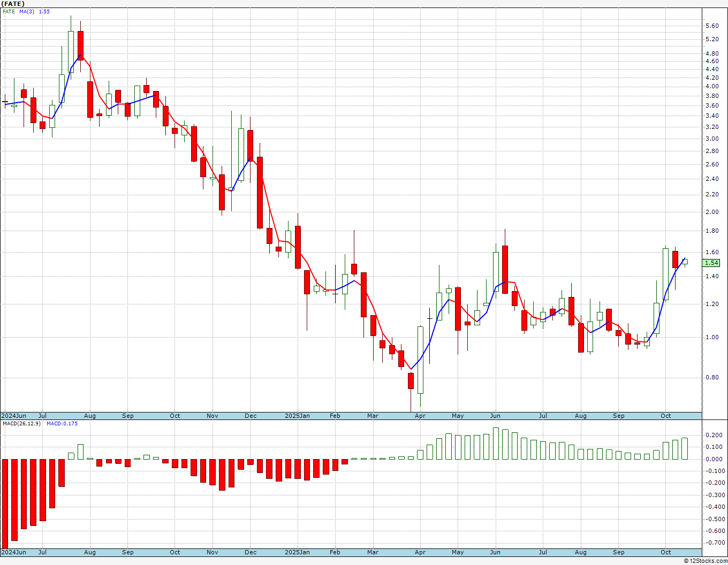Viewport: 728px width, 565px height.
Task: Click the MACD(26,12,9) panel label
Action: tap(21, 424)
